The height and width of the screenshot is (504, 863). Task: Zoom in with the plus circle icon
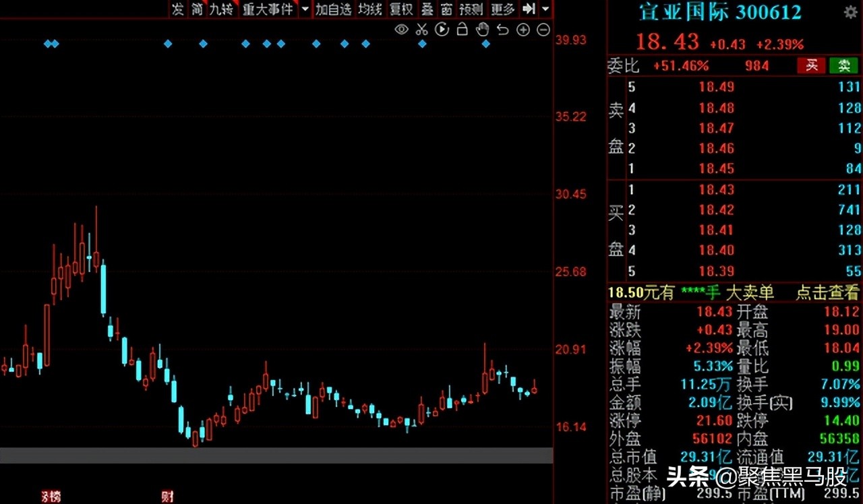coord(523,29)
